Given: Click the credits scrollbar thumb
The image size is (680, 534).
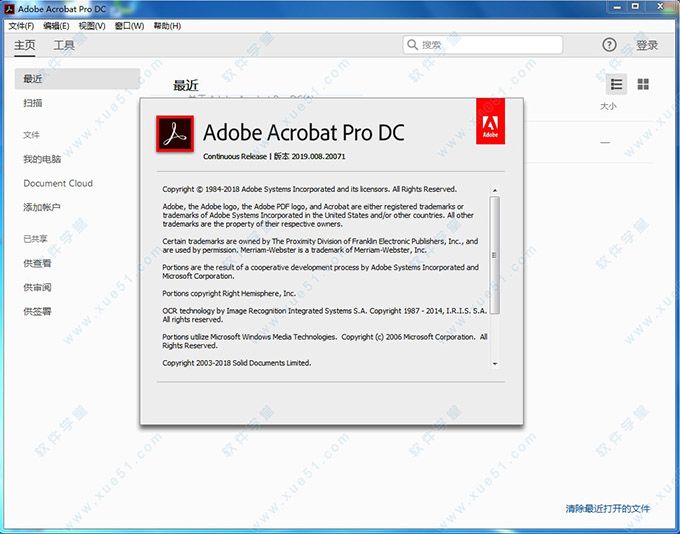Looking at the screenshot, I should tap(495, 255).
